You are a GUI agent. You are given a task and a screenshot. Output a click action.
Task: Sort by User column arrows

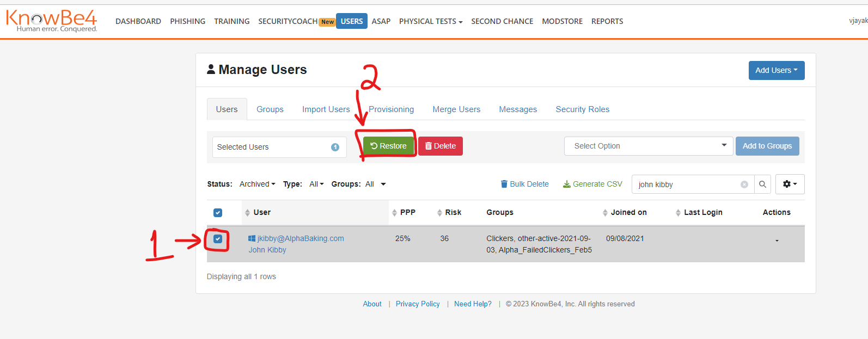click(247, 213)
